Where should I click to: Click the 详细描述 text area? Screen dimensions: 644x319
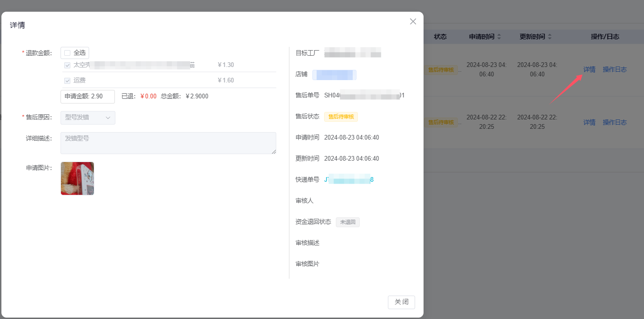[x=168, y=143]
